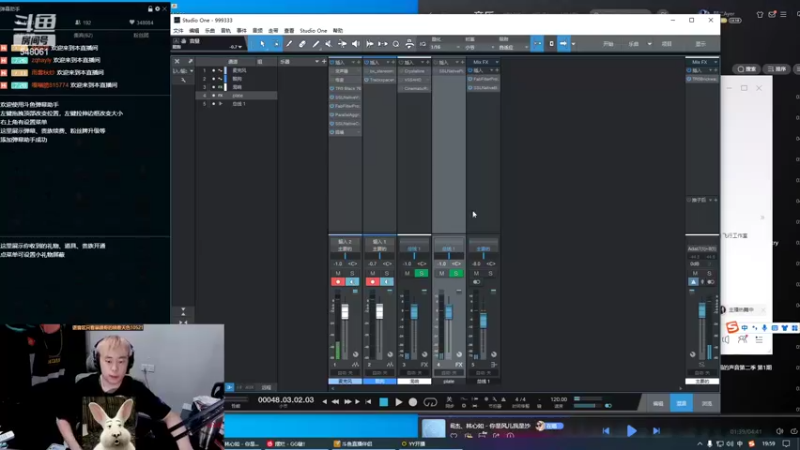
Task: Select the Listen (speaker) tool
Action: [x=356, y=44]
